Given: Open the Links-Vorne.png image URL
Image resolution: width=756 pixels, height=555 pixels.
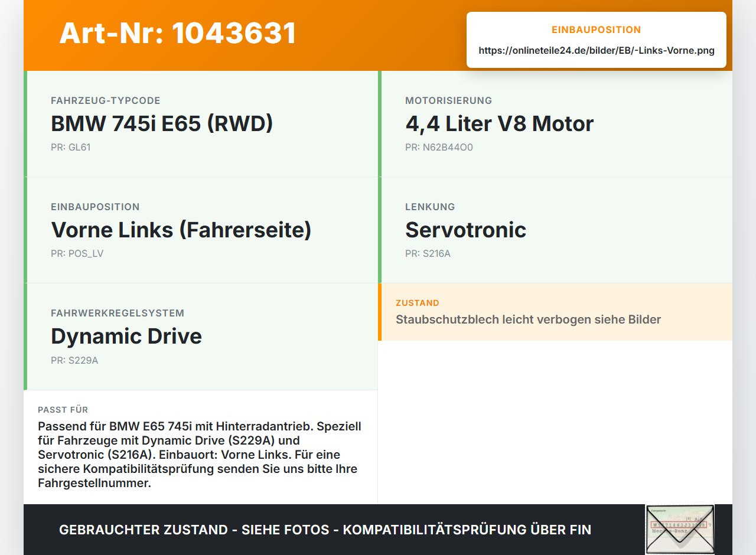Looking at the screenshot, I should (597, 51).
